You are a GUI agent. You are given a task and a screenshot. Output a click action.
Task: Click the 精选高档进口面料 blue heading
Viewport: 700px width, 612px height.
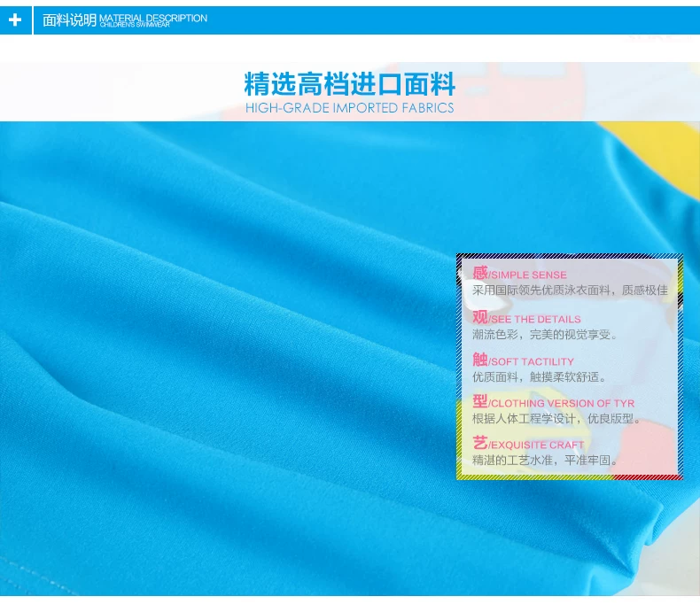click(x=349, y=84)
